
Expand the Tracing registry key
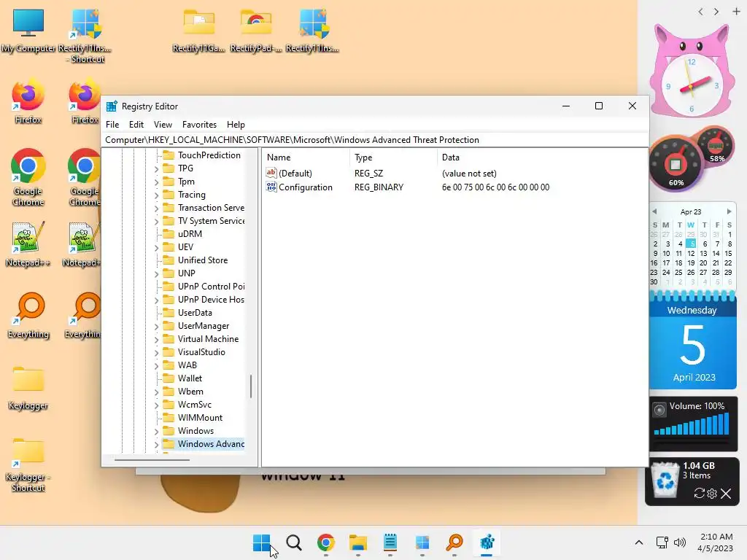tap(156, 195)
